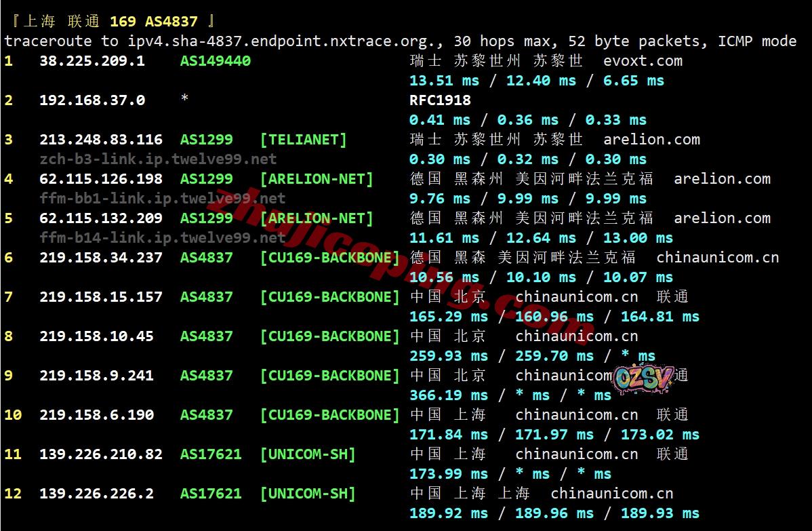Select the RFC1918 label on hop 2
812x531 pixels.
click(x=440, y=100)
